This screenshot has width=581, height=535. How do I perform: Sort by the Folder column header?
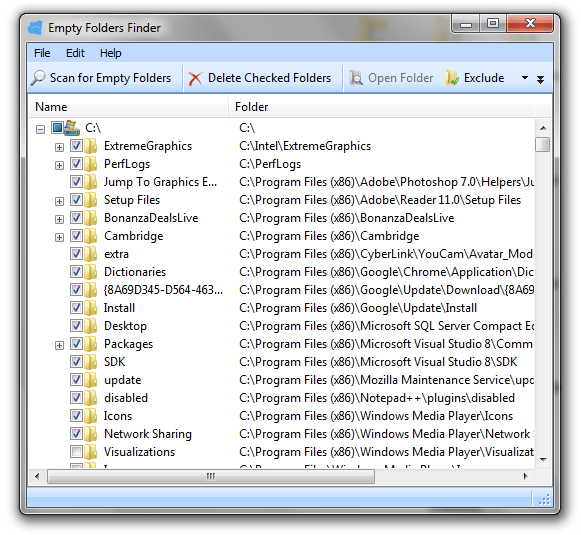pos(382,107)
